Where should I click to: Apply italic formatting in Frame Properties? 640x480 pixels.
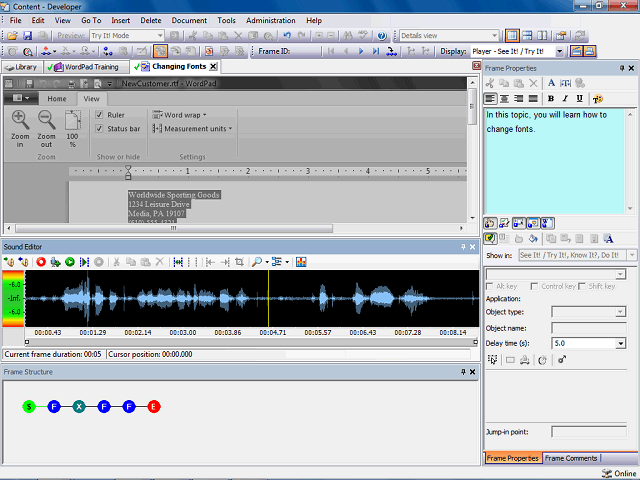click(x=565, y=99)
